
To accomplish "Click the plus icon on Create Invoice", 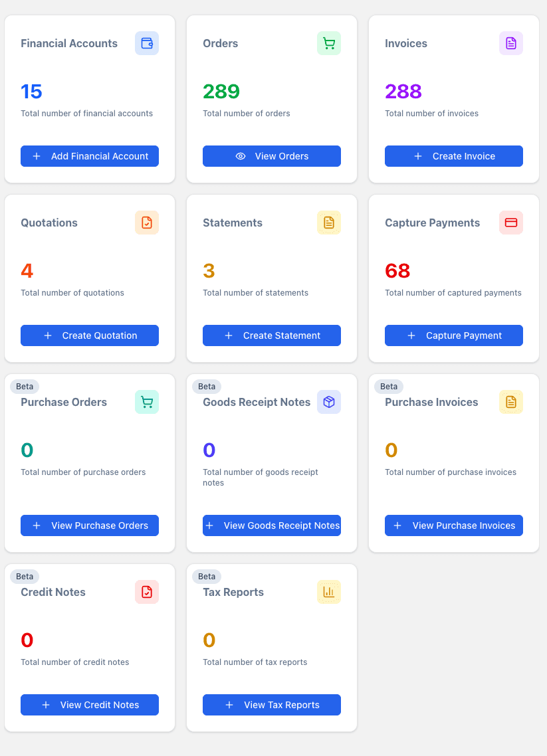I will click(x=417, y=156).
